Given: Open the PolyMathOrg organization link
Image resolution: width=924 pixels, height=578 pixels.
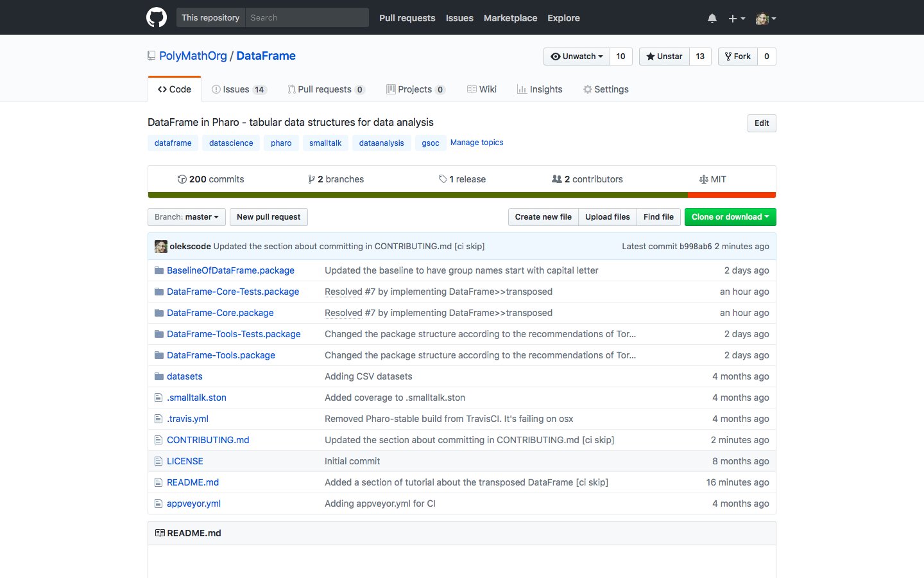Looking at the screenshot, I should [193, 56].
